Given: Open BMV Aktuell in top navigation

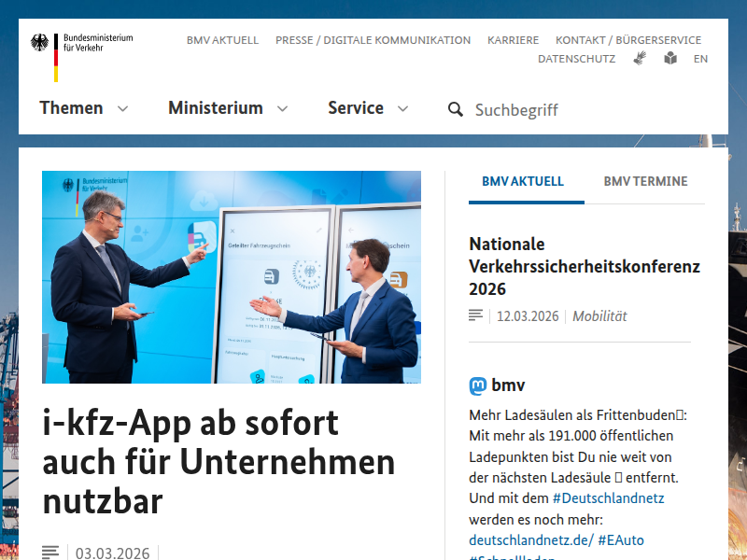Looking at the screenshot, I should point(222,40).
